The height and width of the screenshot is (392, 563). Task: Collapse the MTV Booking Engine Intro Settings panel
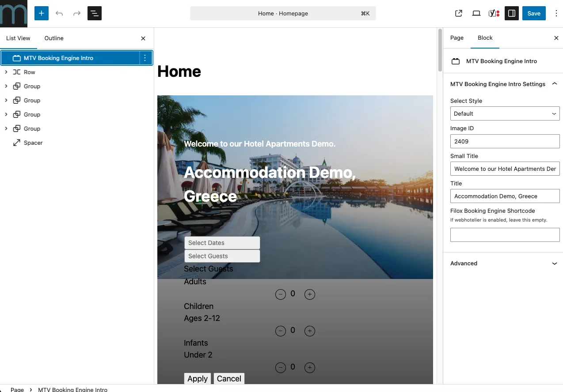tap(554, 84)
